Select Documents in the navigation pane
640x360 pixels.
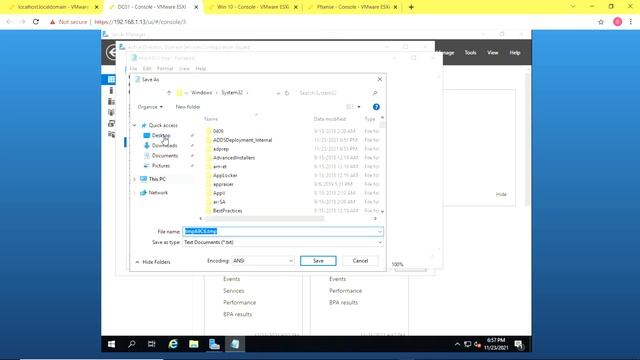pyautogui.click(x=164, y=156)
